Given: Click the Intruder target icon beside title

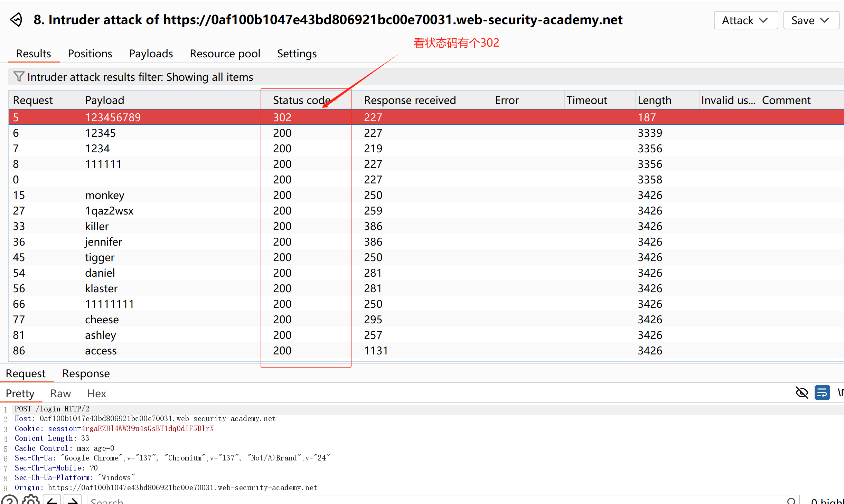Looking at the screenshot, I should point(16,20).
